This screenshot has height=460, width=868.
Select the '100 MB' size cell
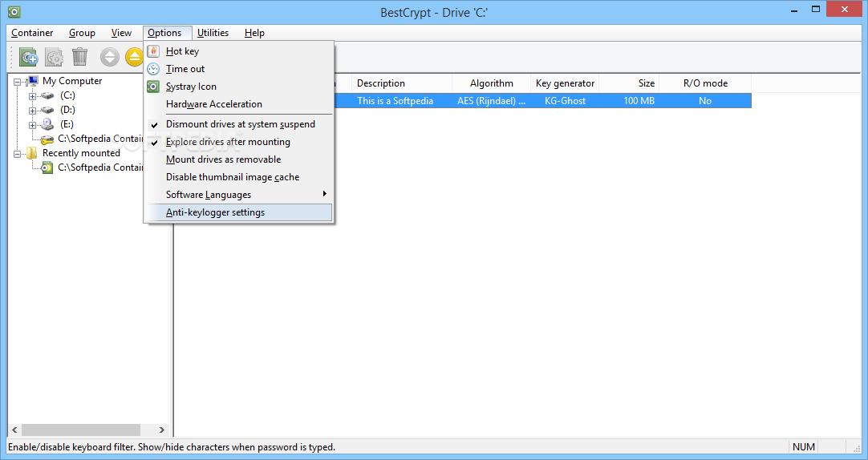(x=639, y=101)
